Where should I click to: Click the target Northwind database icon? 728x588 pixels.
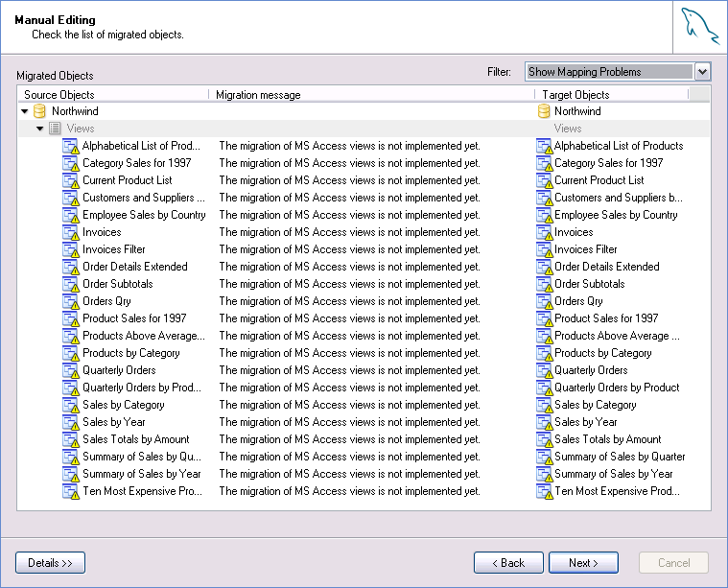click(x=544, y=111)
